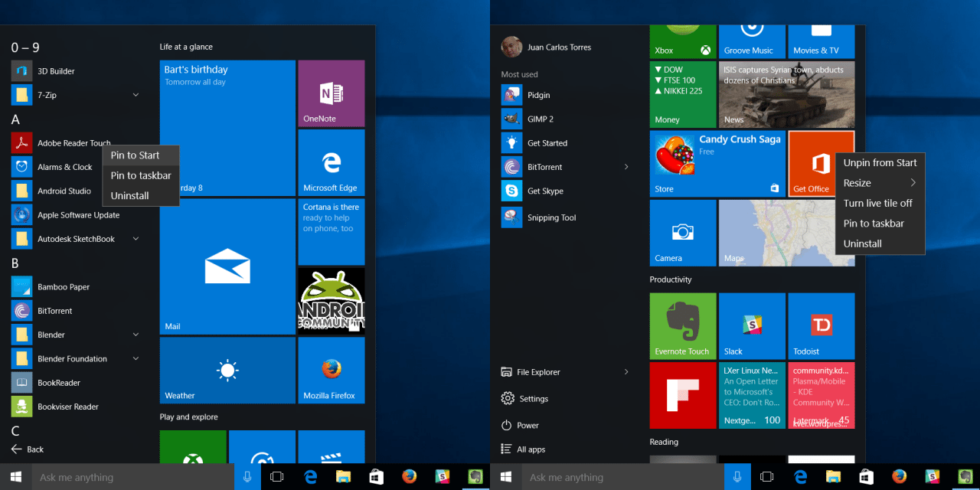This screenshot has height=490, width=980.
Task: Choose Uninstall in the Get Office tile menu
Action: [x=880, y=243]
